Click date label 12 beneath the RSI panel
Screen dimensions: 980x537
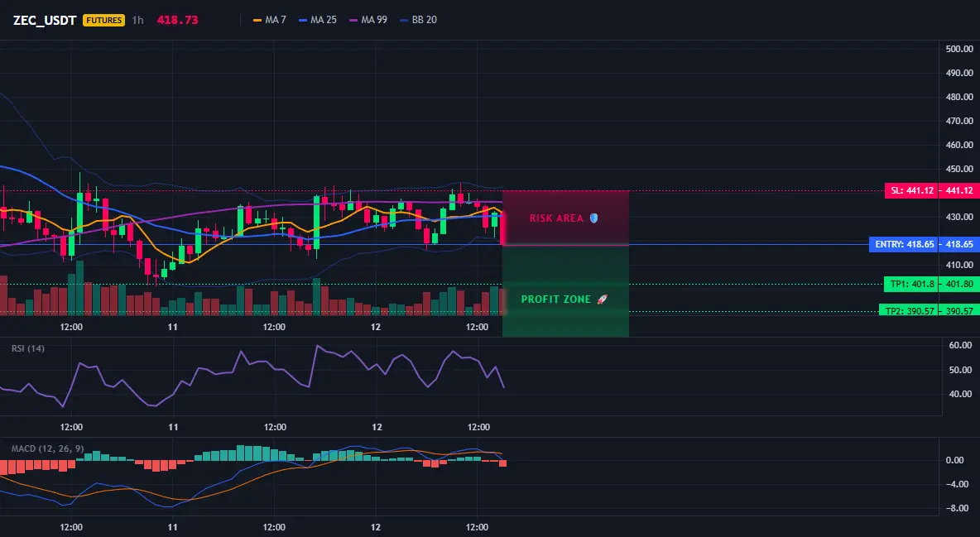coord(377,427)
